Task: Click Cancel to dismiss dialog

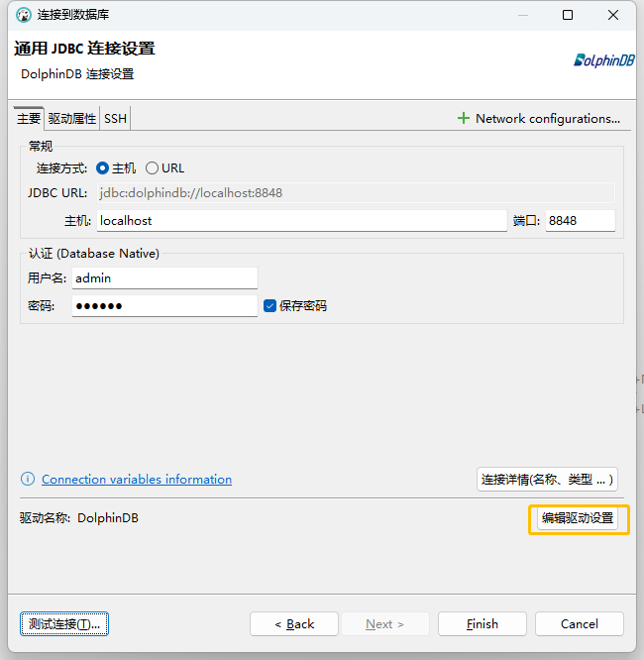Action: coord(579,624)
